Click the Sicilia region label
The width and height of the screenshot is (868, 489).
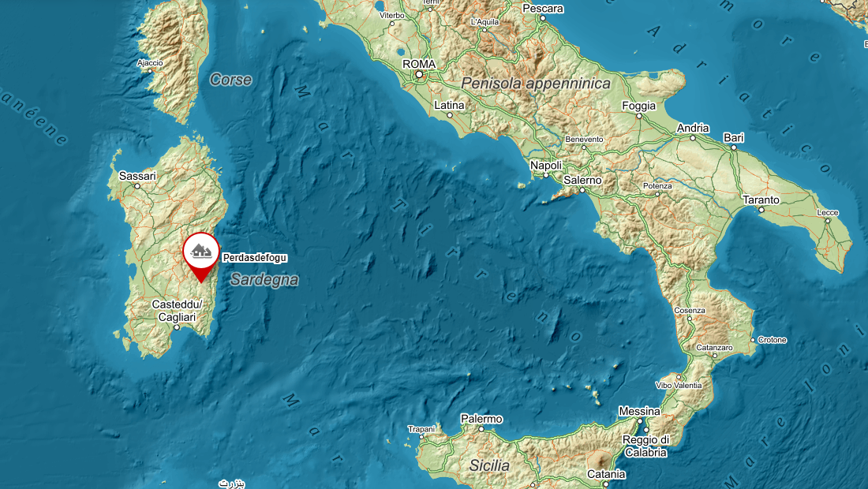pyautogui.click(x=489, y=466)
